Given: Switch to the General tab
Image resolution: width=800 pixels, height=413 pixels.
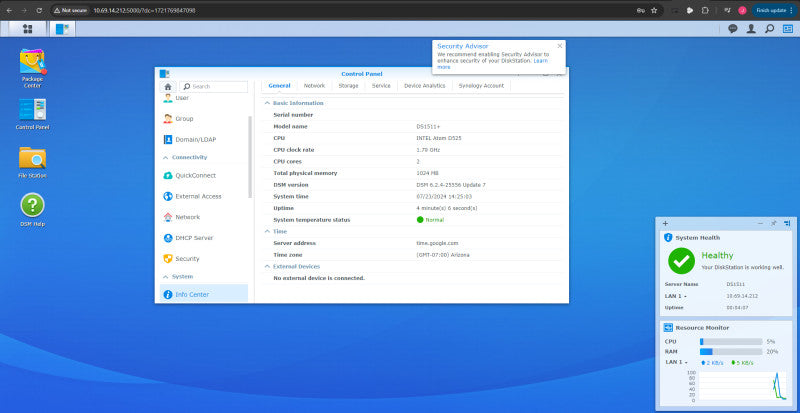Looking at the screenshot, I should click(x=279, y=86).
